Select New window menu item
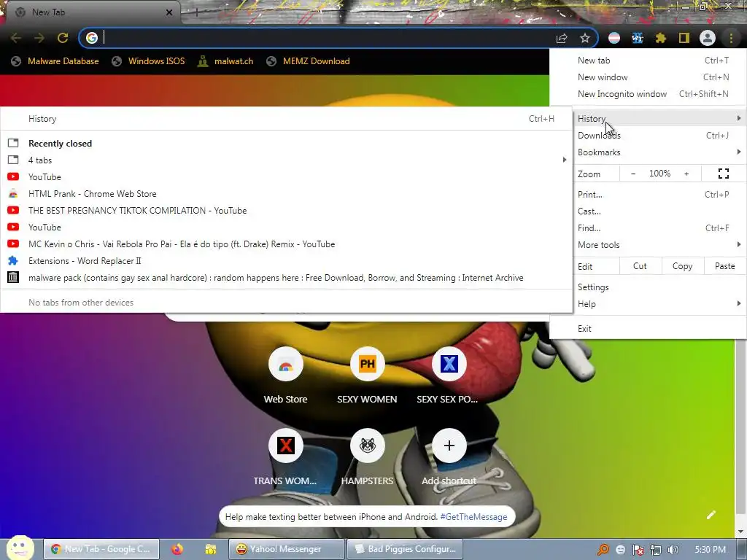Screen dimensions: 747x560 pos(649,77)
